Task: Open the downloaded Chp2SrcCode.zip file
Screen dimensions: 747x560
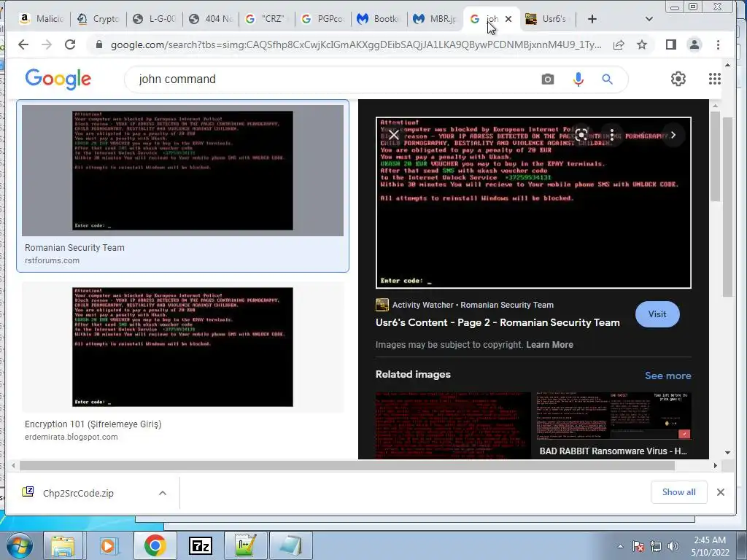Action: (x=78, y=493)
